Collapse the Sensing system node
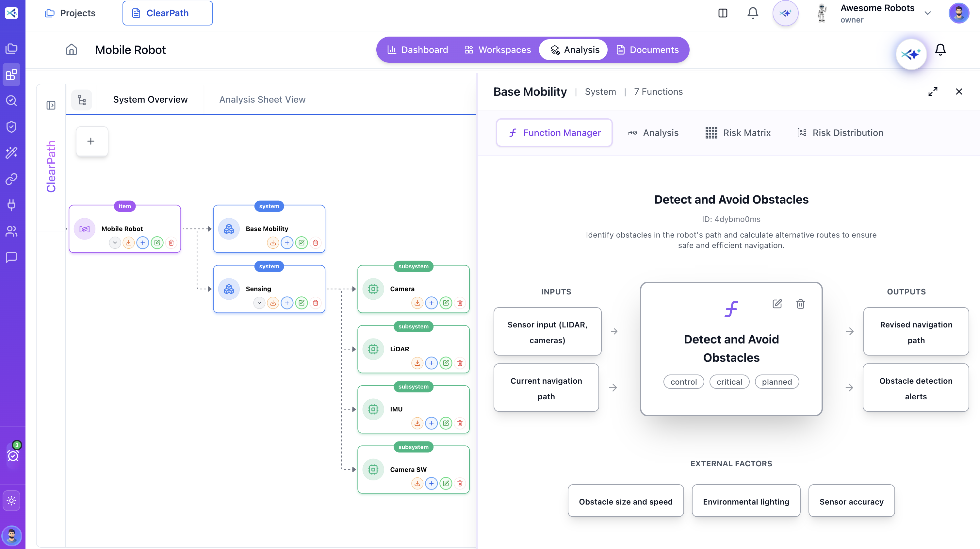The image size is (980, 549). (x=259, y=303)
